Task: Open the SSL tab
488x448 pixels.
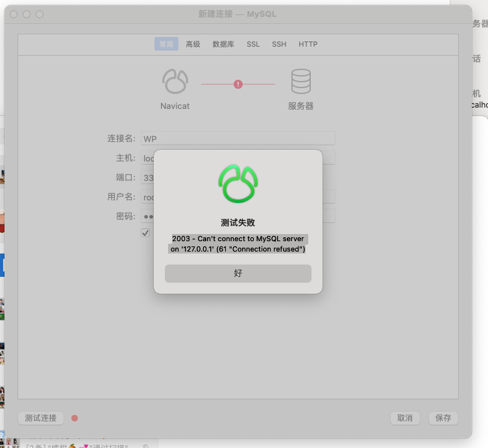Action: 253,44
